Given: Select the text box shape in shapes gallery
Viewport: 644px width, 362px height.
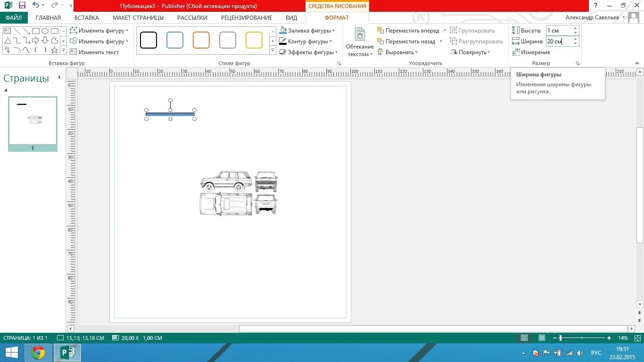Looking at the screenshot, I should 7,31.
